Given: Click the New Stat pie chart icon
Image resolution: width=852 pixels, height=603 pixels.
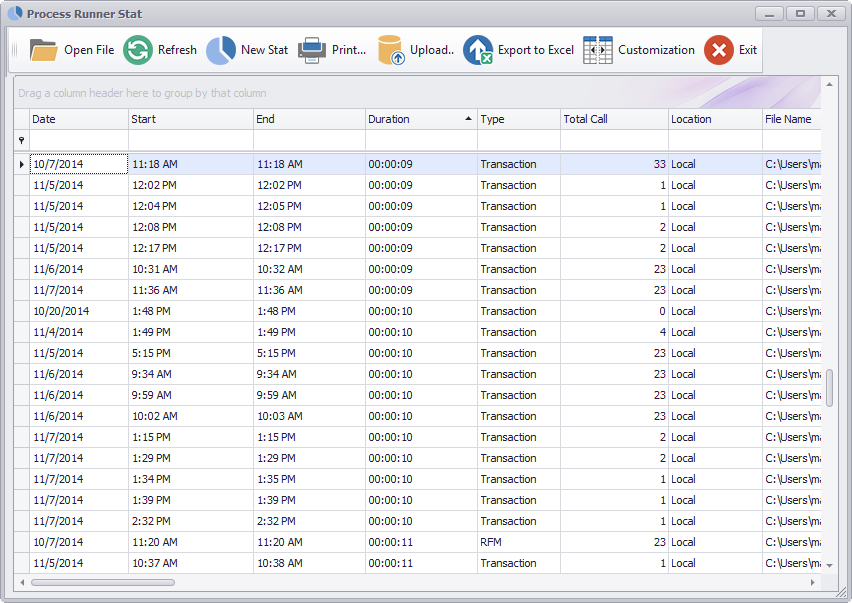Looking at the screenshot, I should pyautogui.click(x=221, y=50).
